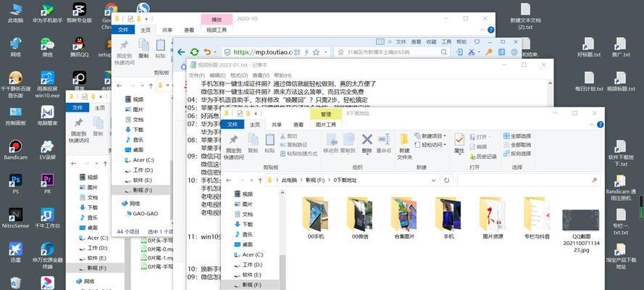Click New Folder (新建文件夹) icon in ribbon
644x290 pixels.
(x=404, y=147)
